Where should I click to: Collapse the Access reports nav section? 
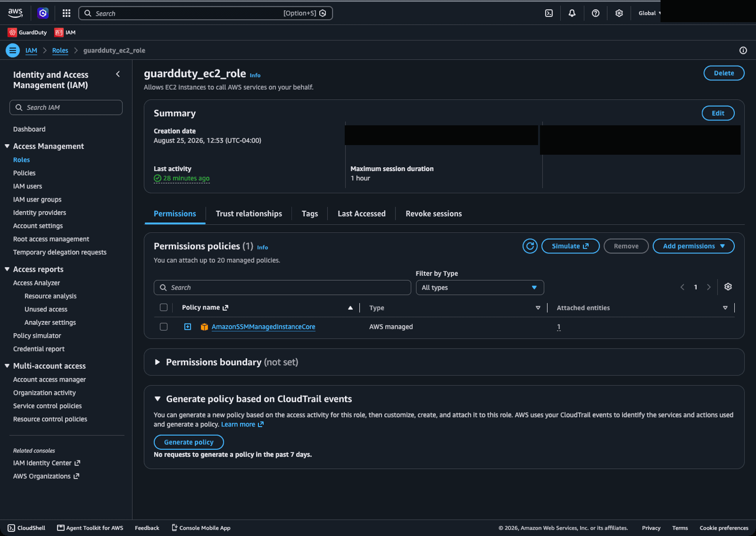(7, 269)
